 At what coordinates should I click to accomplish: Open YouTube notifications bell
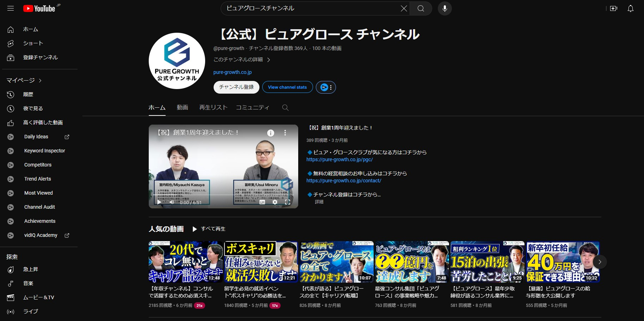pyautogui.click(x=631, y=8)
